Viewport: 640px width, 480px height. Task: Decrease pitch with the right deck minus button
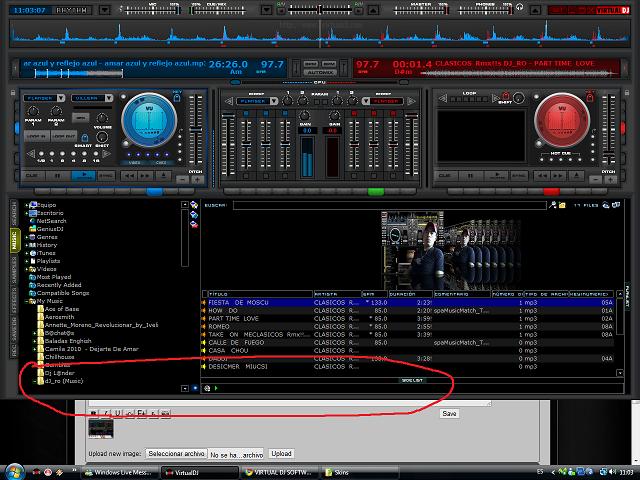596,180
